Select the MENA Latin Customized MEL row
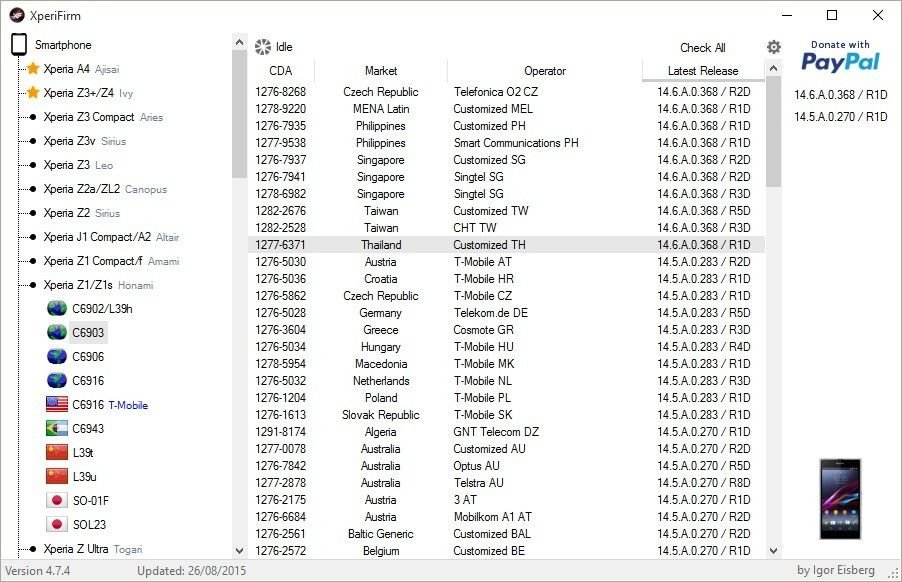902x582 pixels. pos(506,109)
